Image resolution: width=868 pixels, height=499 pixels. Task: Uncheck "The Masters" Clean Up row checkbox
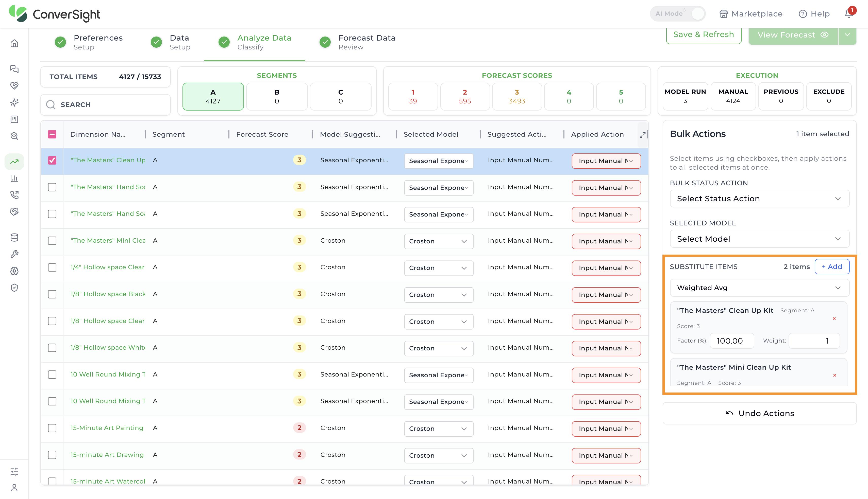(52, 160)
